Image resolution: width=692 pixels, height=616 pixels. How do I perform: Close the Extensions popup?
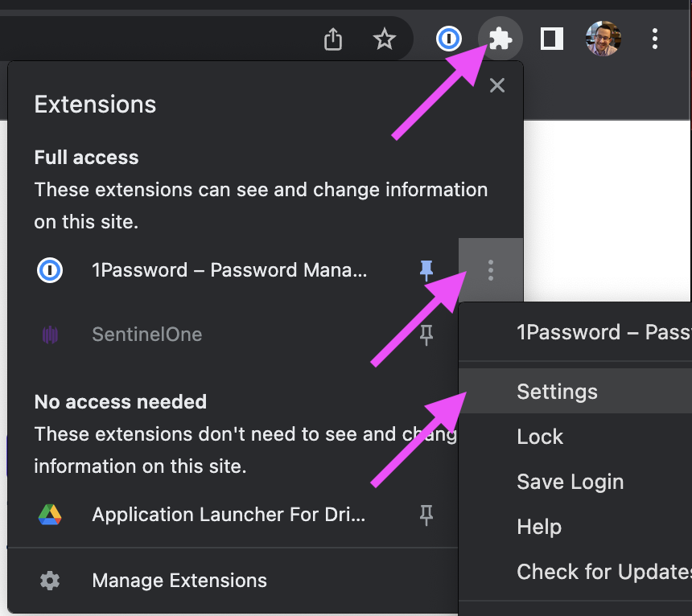coord(497,85)
